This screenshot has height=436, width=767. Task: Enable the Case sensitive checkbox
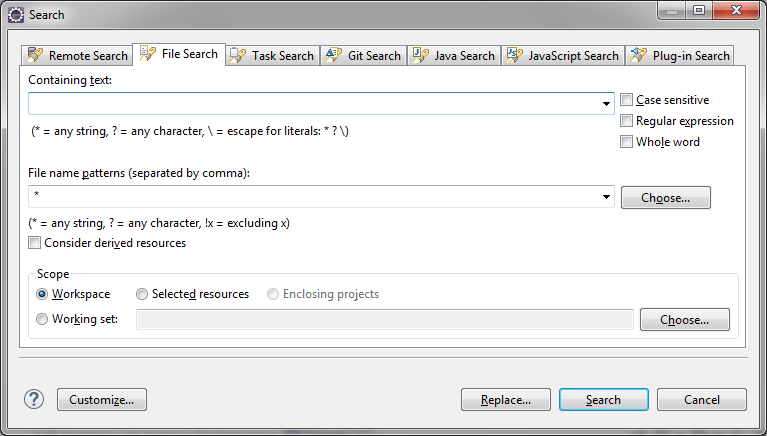(x=626, y=100)
